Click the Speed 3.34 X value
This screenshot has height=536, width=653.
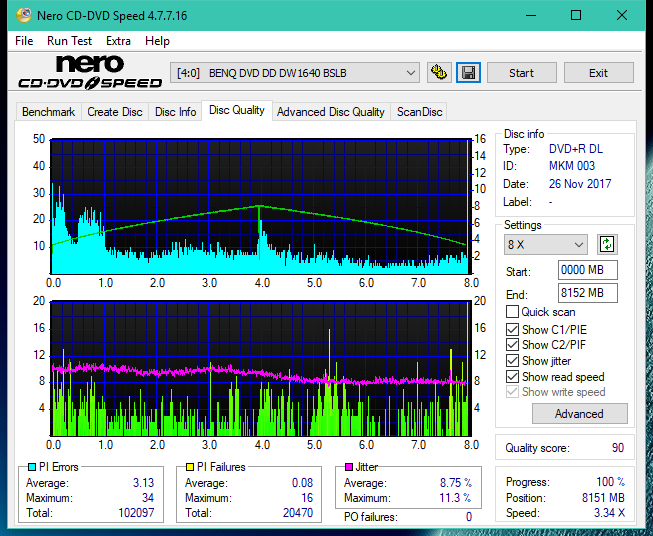(610, 513)
